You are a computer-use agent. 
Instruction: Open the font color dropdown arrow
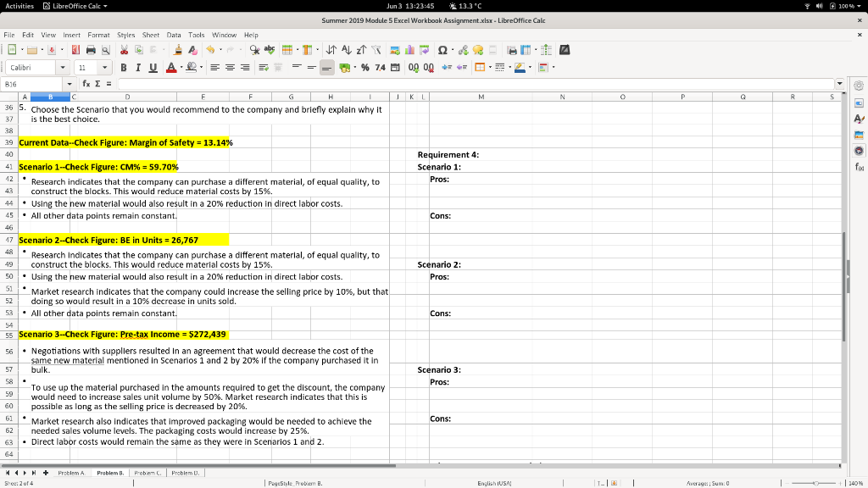coord(181,68)
